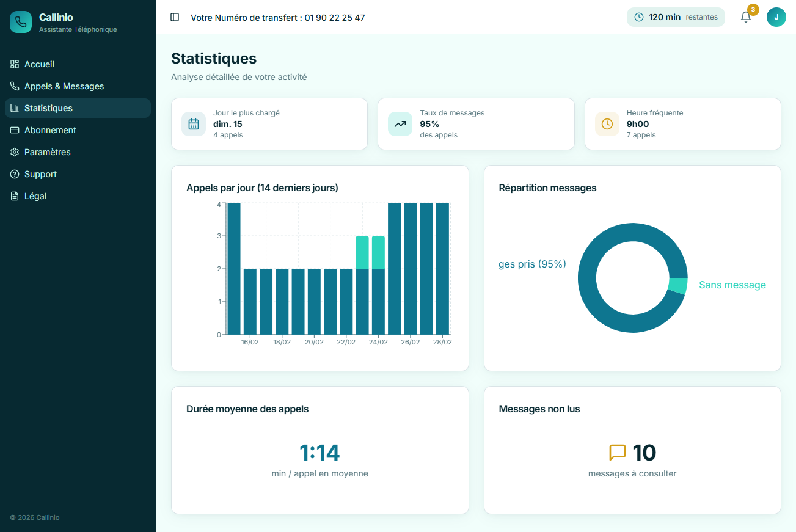Click the Paramètres gear icon
Screen dimensions: 796x532
click(15, 152)
